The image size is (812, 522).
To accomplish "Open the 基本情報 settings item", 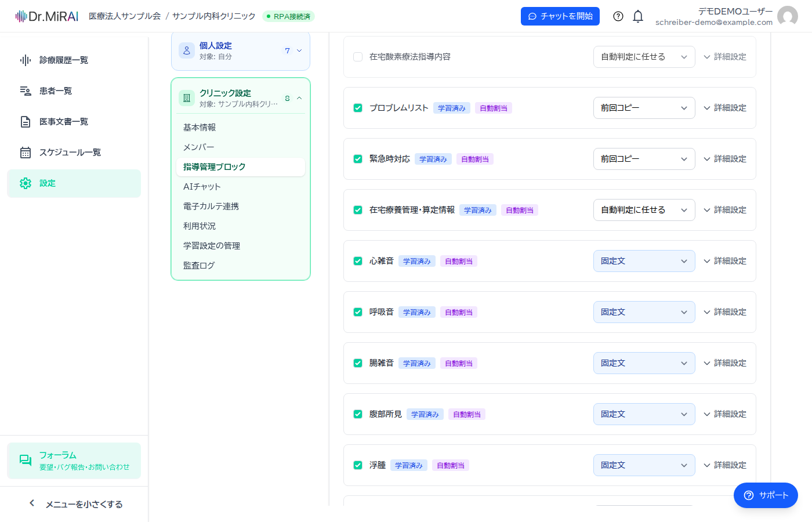I will pyautogui.click(x=240, y=128).
